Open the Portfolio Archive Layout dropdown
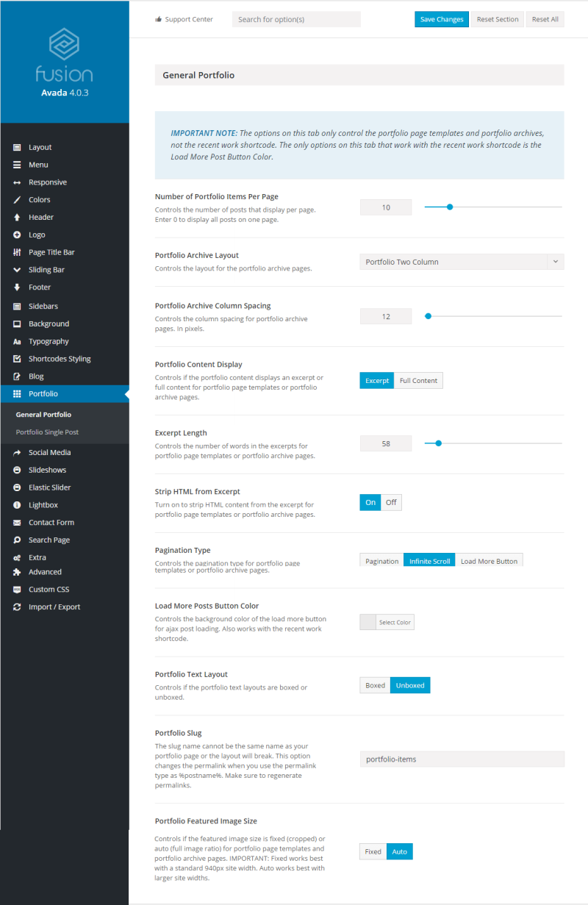This screenshot has height=905, width=588. click(x=462, y=262)
